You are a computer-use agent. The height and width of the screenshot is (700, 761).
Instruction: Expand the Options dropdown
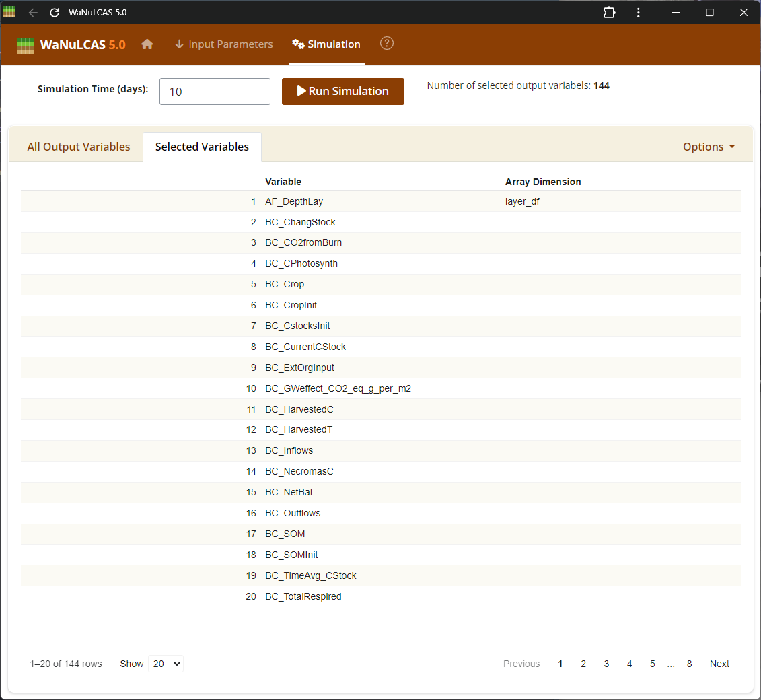pos(709,147)
